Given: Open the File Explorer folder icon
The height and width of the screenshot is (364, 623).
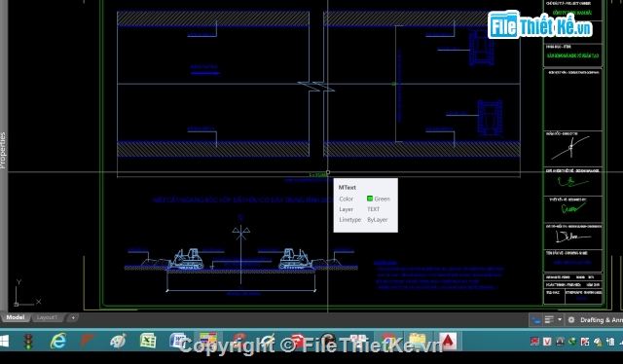Looking at the screenshot, I should pos(418,341).
